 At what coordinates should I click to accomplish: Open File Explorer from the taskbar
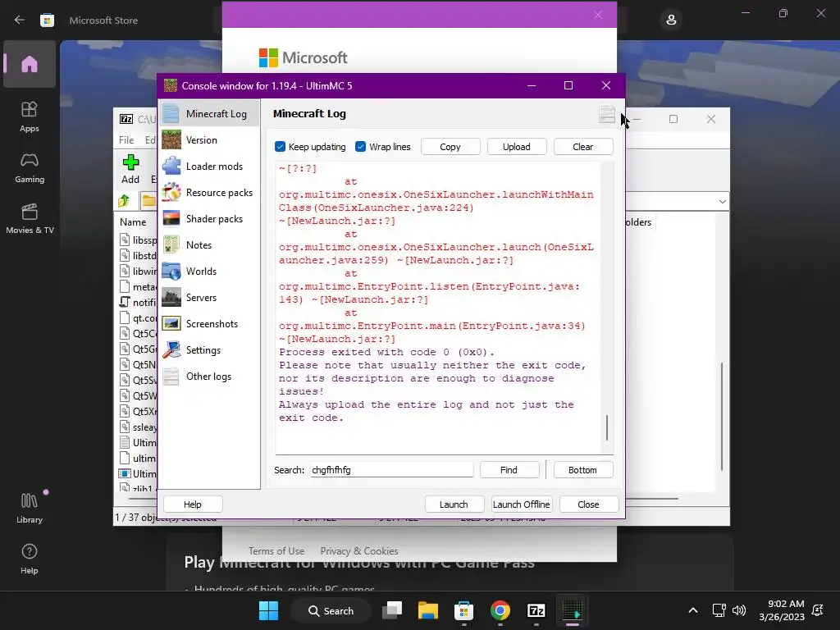(x=428, y=610)
